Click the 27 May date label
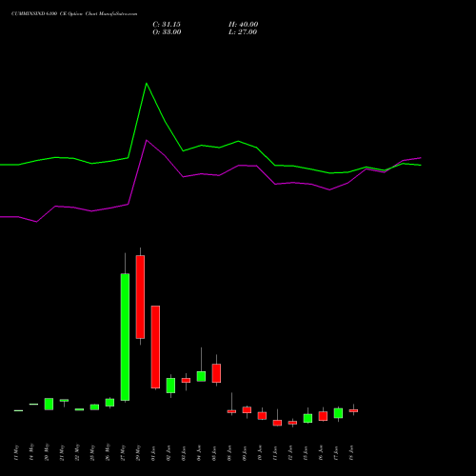Screen dimensions: 476x476 coord(123,453)
